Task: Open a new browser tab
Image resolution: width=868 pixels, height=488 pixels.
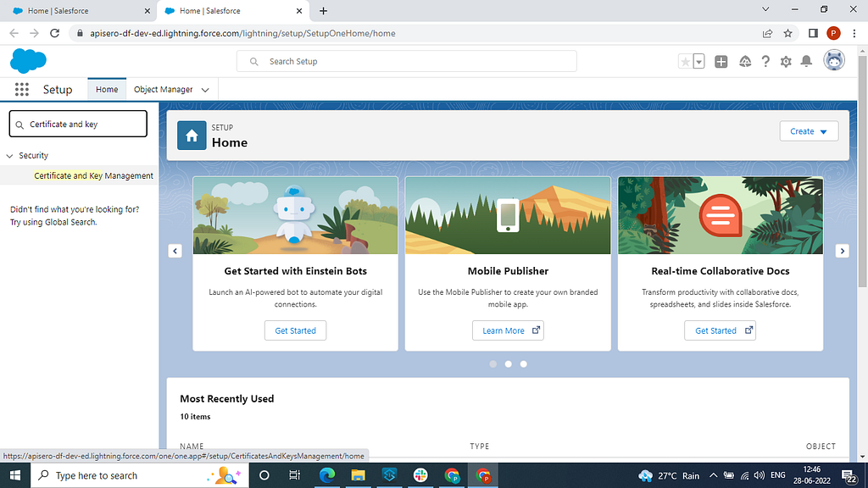Action: [x=323, y=10]
